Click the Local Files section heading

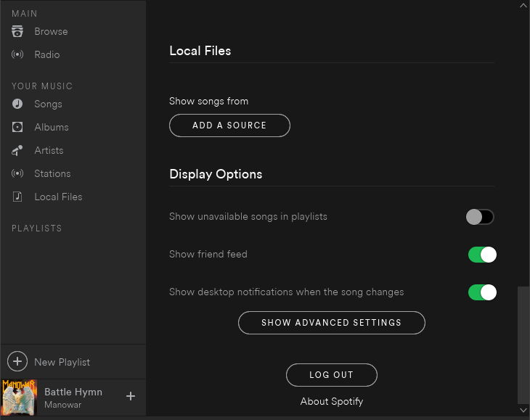(x=200, y=51)
